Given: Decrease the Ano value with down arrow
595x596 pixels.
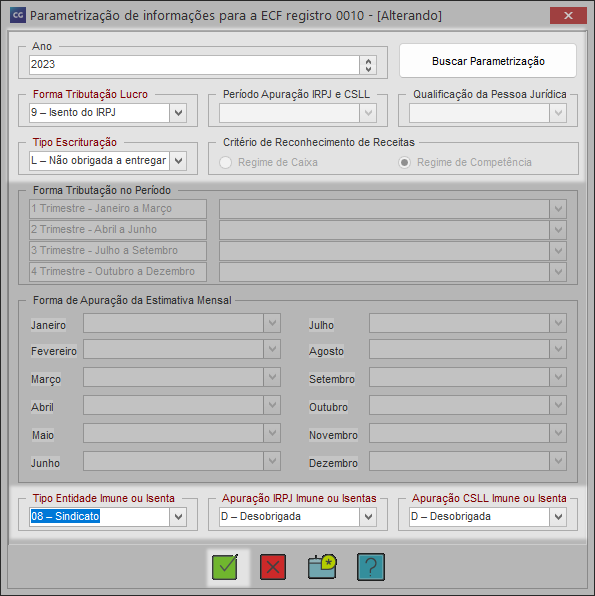Looking at the screenshot, I should 368,69.
